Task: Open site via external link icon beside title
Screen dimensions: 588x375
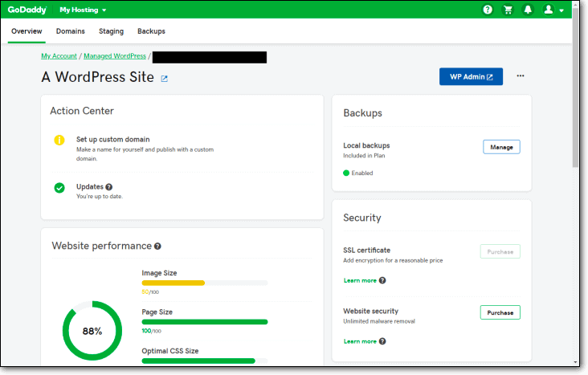Action: point(165,79)
